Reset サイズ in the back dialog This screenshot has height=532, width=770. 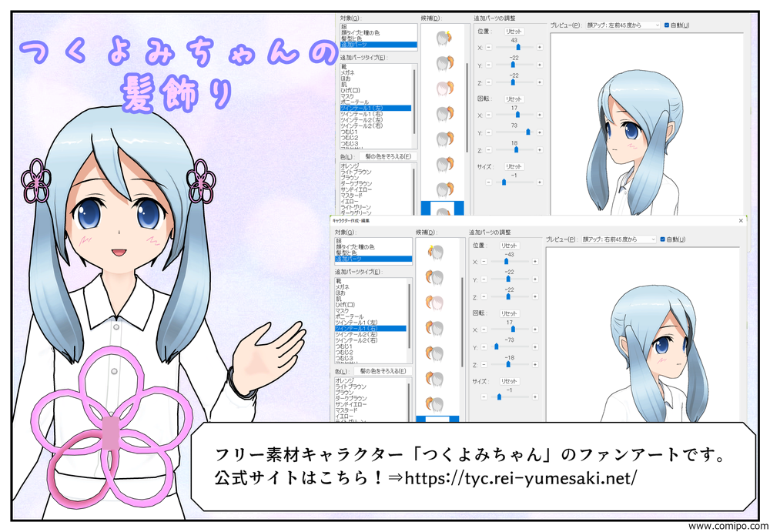pyautogui.click(x=514, y=166)
